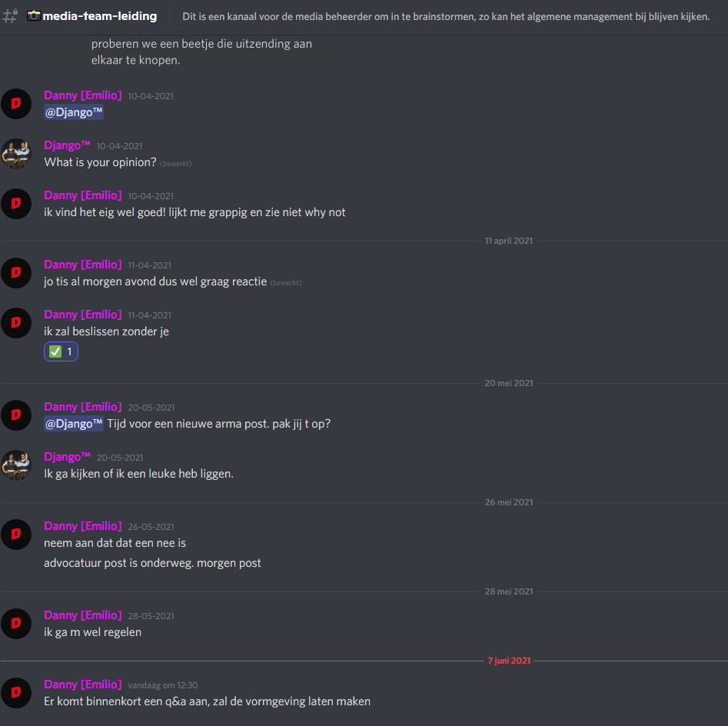Toggle the green checkmark reaction
The image size is (728, 726).
(61, 351)
